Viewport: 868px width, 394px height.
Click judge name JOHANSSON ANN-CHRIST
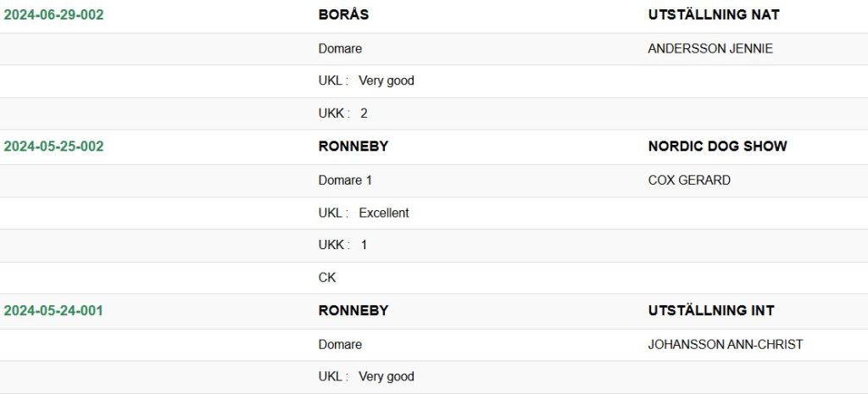coord(725,344)
